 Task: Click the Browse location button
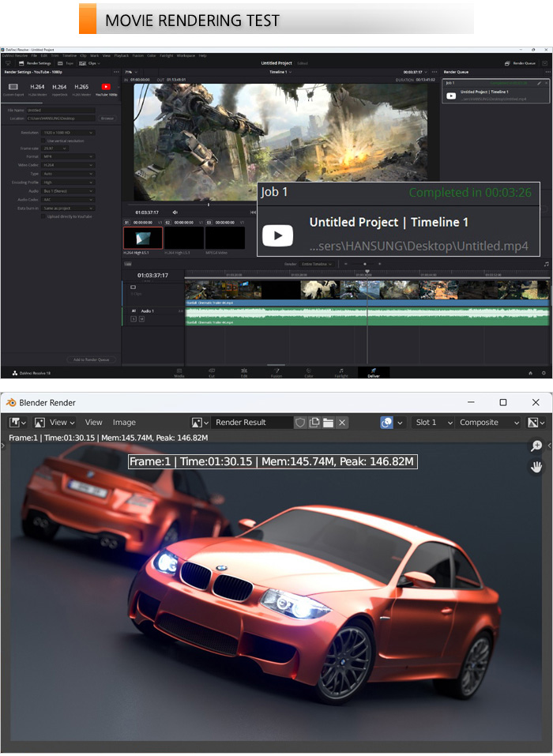pos(107,118)
